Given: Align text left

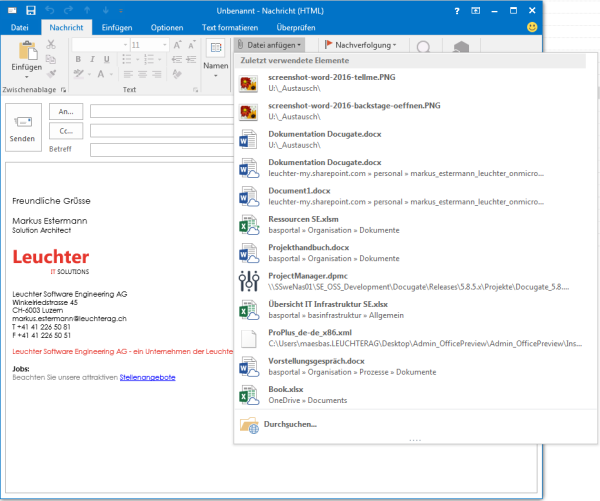Looking at the screenshot, I should pyautogui.click(x=128, y=74).
